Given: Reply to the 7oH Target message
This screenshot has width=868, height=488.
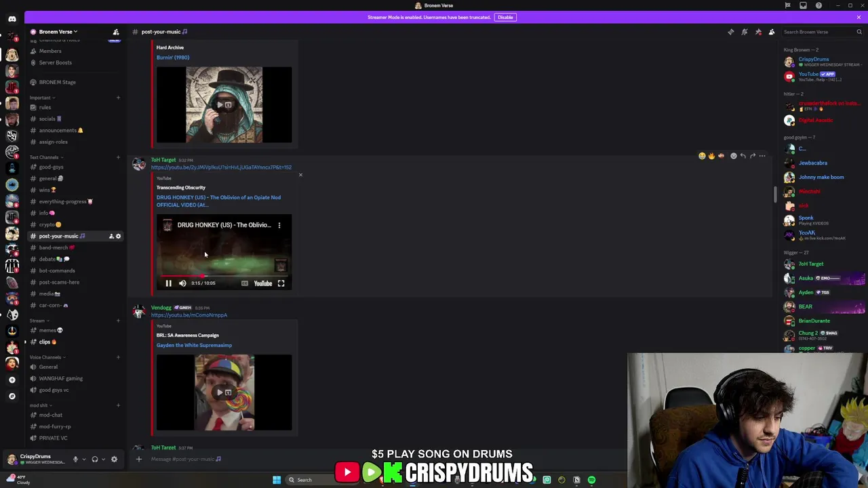Looking at the screenshot, I should click(743, 156).
